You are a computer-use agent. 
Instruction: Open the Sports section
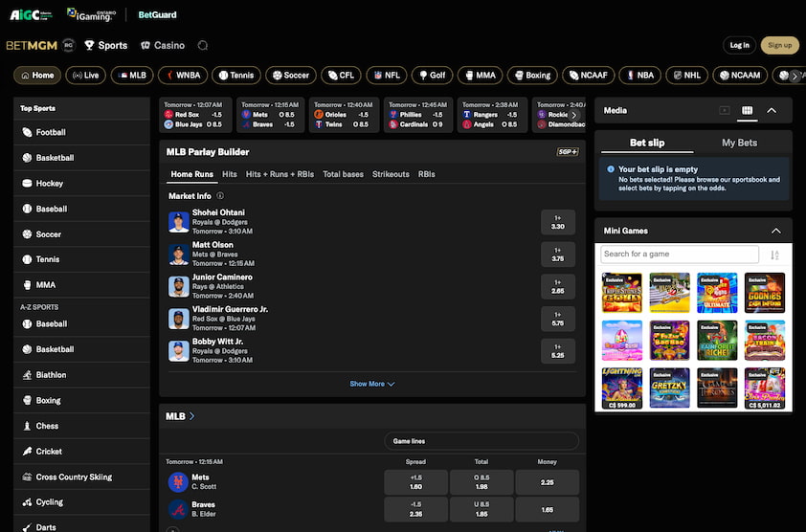coord(106,45)
